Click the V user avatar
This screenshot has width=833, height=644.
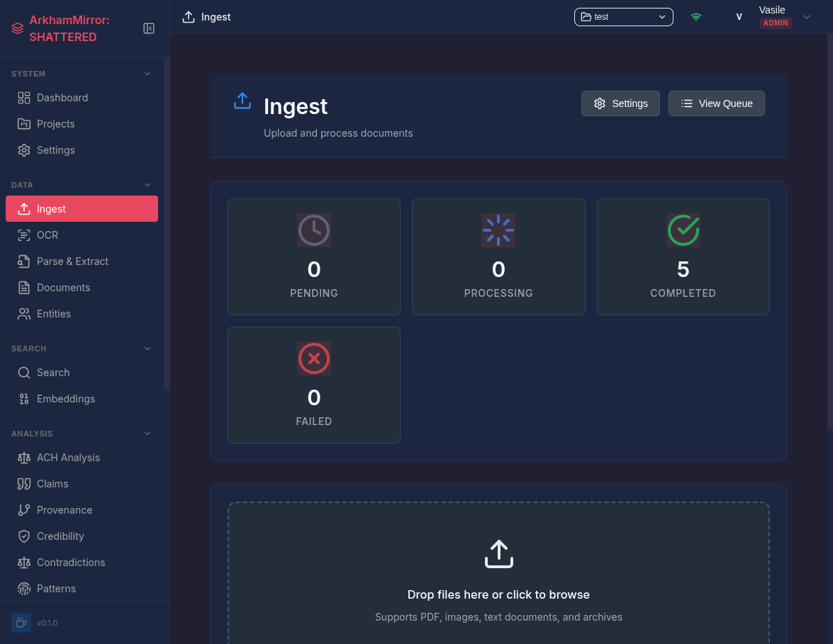coord(739,17)
